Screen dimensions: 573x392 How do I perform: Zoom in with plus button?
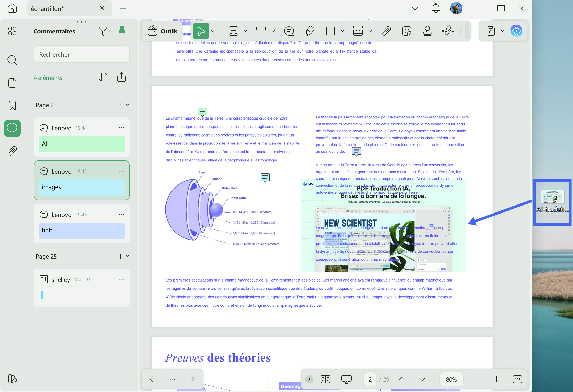click(x=496, y=379)
